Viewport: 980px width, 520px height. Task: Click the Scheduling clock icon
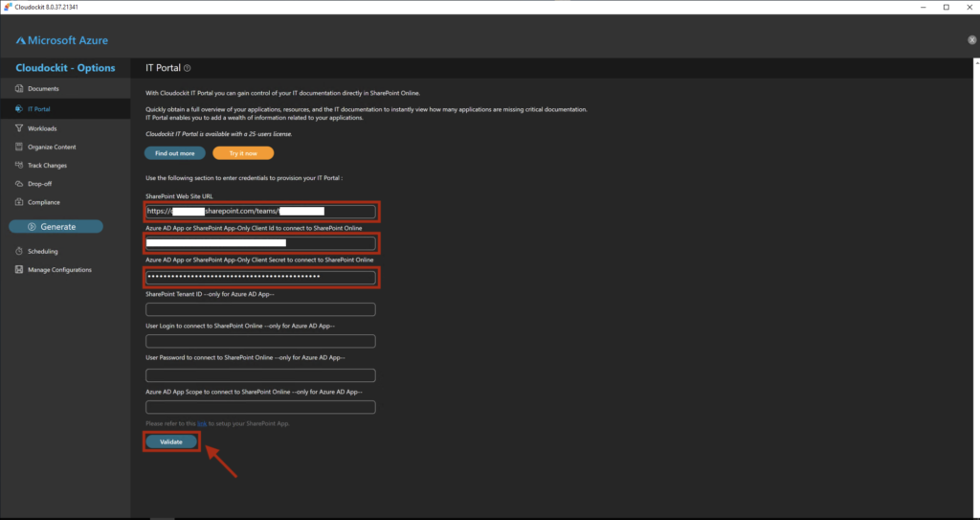(x=19, y=251)
